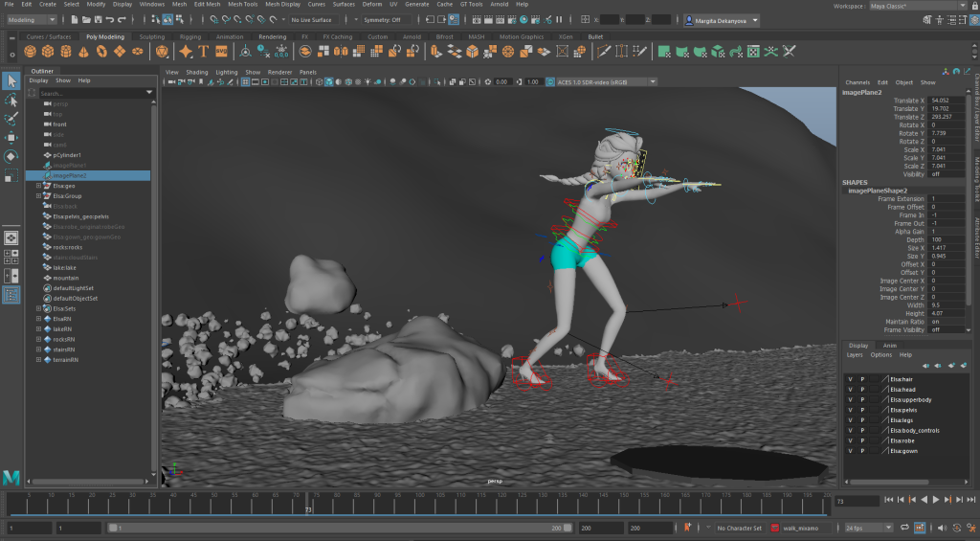Step back one frame
980x541 pixels.
901,500
